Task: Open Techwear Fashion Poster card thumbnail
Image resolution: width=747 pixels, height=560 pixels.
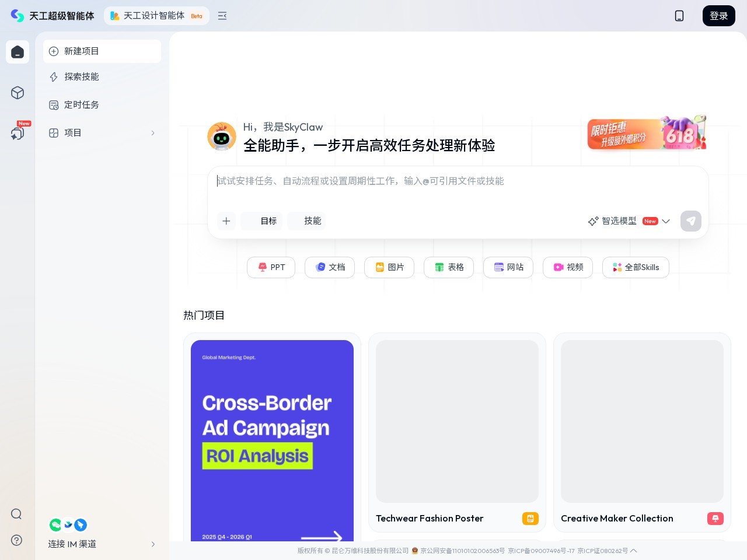Action: click(x=457, y=421)
